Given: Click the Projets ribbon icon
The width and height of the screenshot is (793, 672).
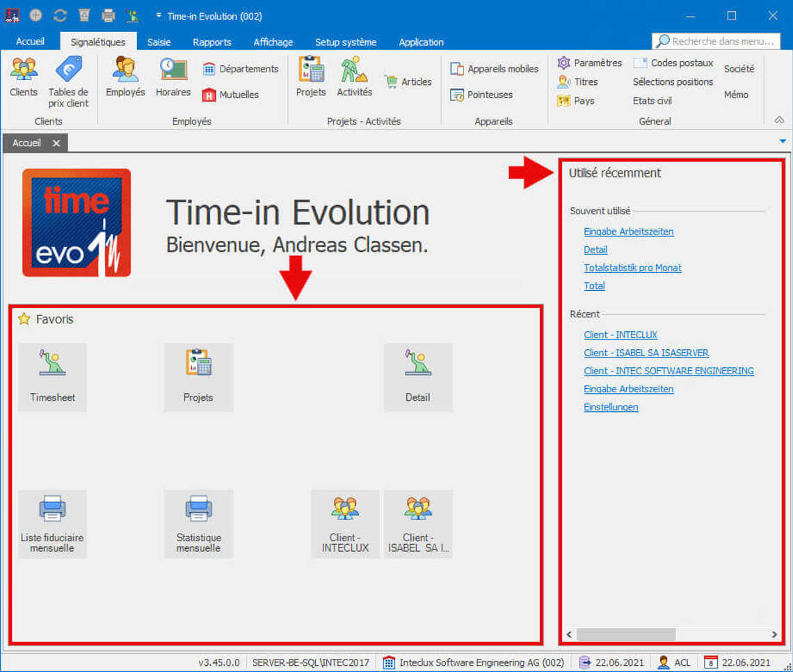Looking at the screenshot, I should 310,77.
